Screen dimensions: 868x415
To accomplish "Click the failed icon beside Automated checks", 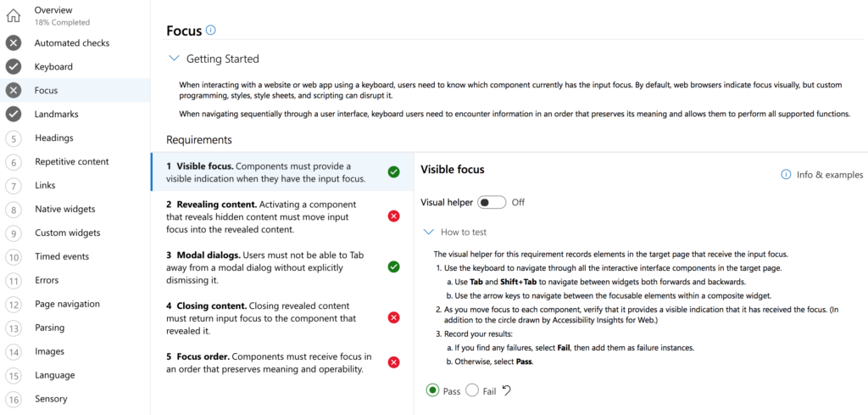I will click(14, 43).
